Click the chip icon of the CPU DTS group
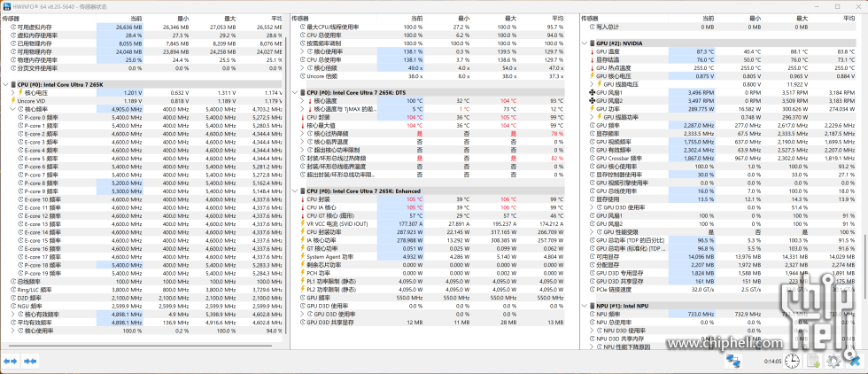 302,92
